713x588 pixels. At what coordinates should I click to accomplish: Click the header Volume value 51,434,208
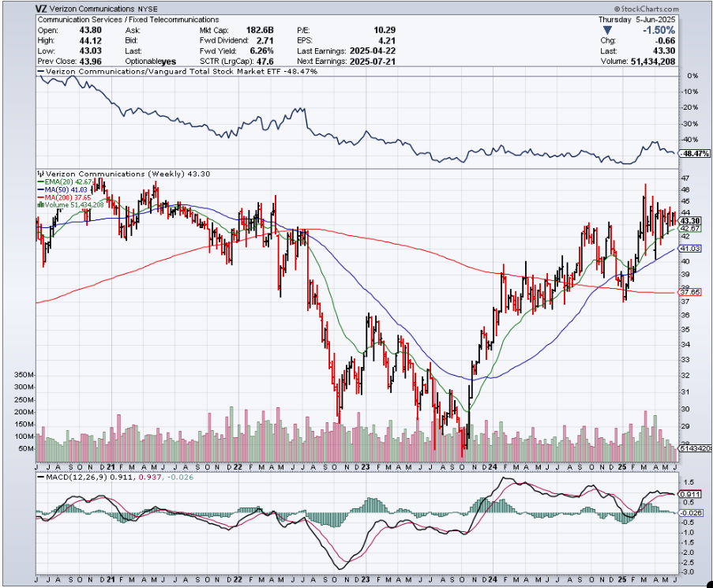point(653,62)
